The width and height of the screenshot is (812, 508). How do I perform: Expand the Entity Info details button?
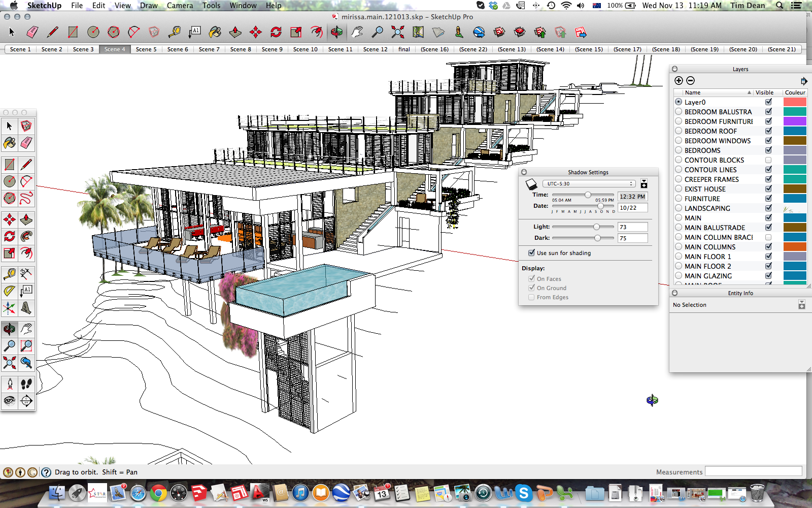click(802, 305)
